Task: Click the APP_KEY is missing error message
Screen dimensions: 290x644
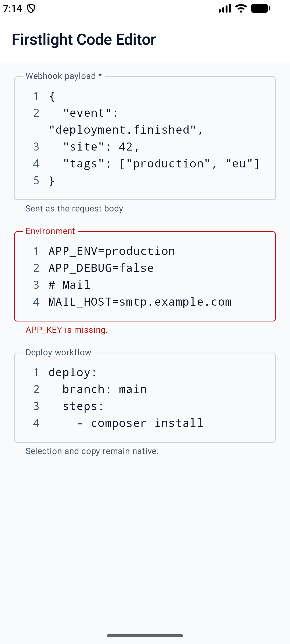Action: tap(67, 330)
